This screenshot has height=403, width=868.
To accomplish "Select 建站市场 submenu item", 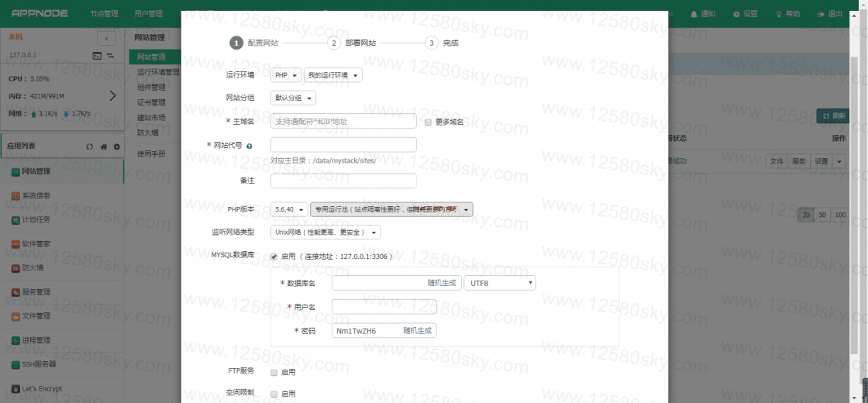I will (152, 117).
